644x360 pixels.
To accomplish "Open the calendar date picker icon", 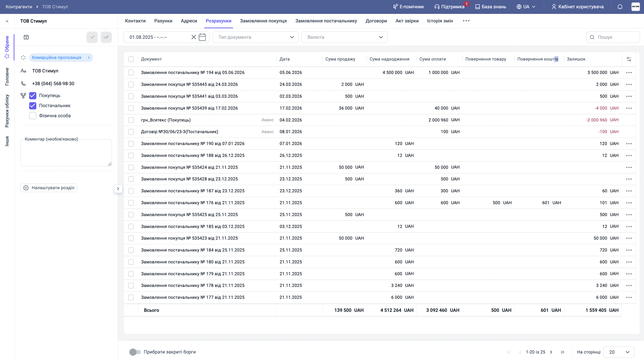I will (202, 37).
